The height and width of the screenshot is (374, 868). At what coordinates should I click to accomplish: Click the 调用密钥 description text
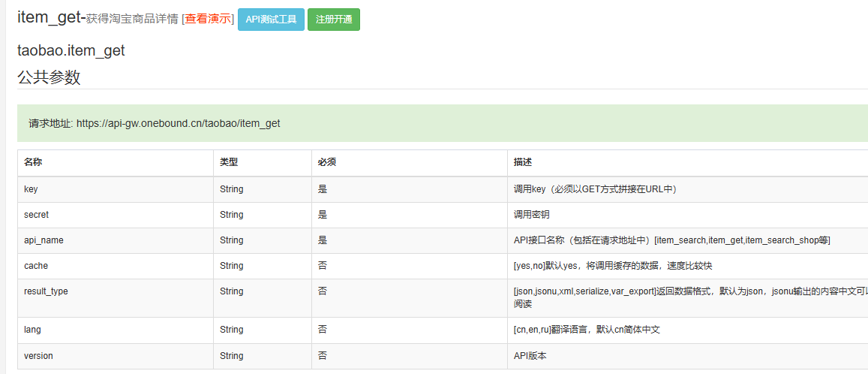532,215
